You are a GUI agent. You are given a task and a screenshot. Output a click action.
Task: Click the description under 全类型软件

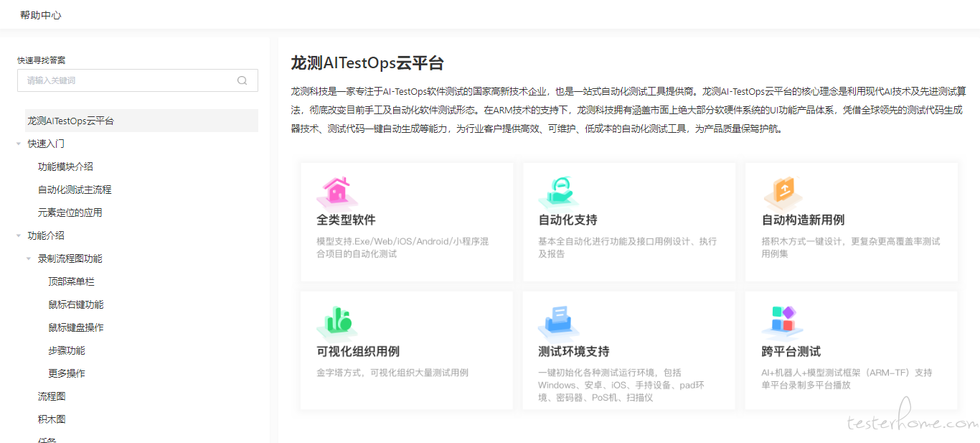[402, 248]
